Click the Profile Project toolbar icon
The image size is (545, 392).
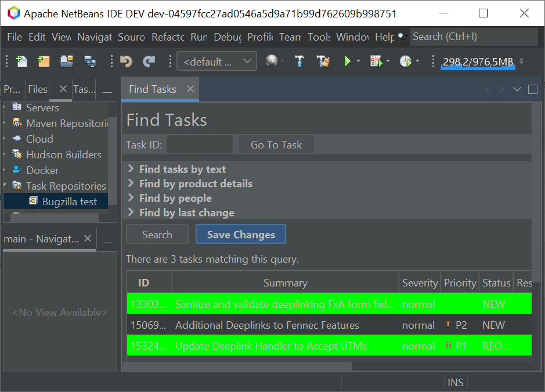tap(405, 61)
